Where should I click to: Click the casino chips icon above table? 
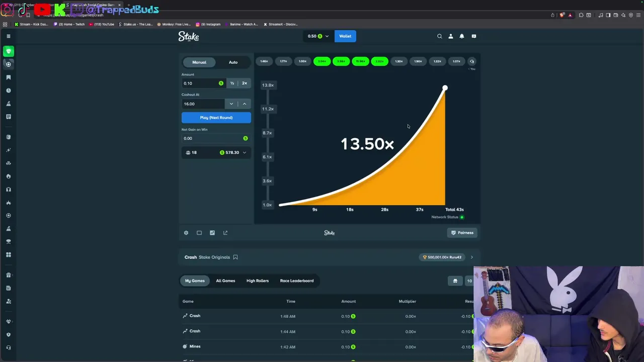coord(455,281)
